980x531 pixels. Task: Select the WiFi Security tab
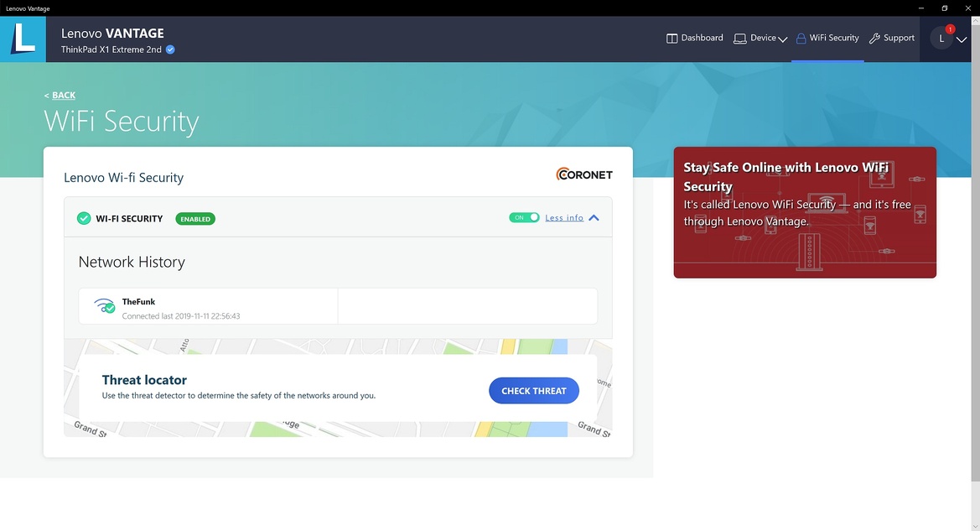coord(827,38)
